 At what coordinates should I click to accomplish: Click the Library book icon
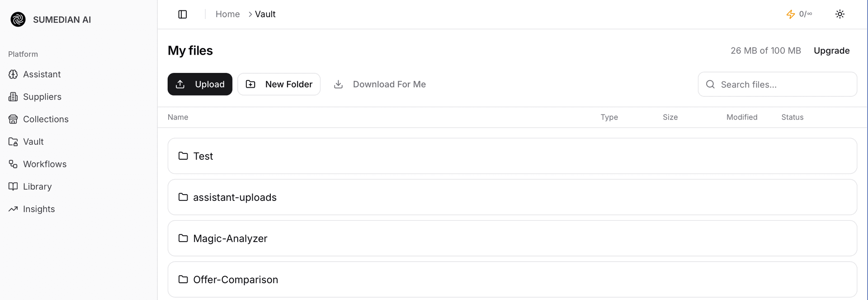[13, 186]
